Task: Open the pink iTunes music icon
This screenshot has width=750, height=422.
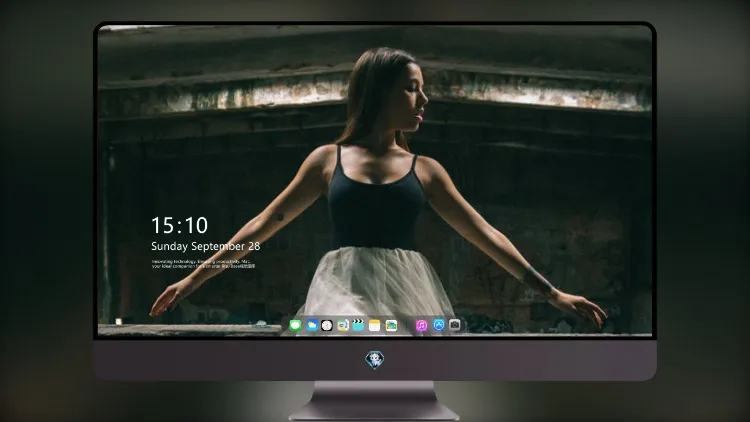Action: coord(421,325)
